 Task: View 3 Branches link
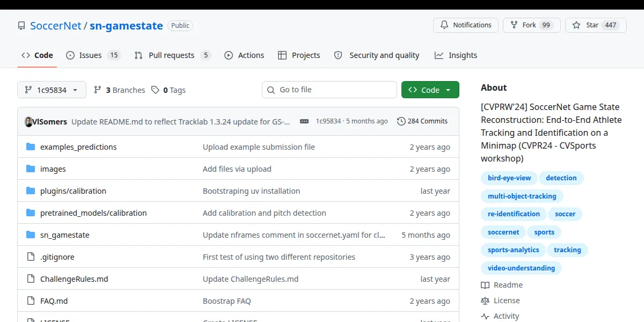(x=119, y=90)
